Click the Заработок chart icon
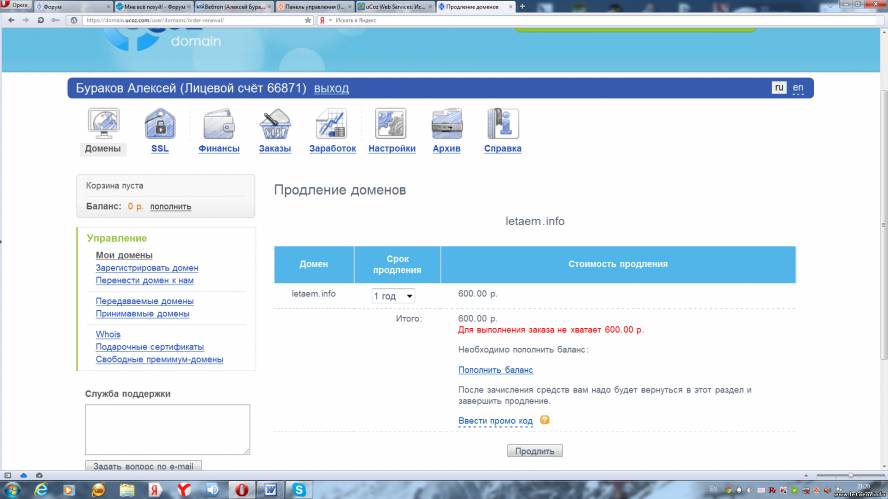This screenshot has height=499, width=888. (x=331, y=124)
